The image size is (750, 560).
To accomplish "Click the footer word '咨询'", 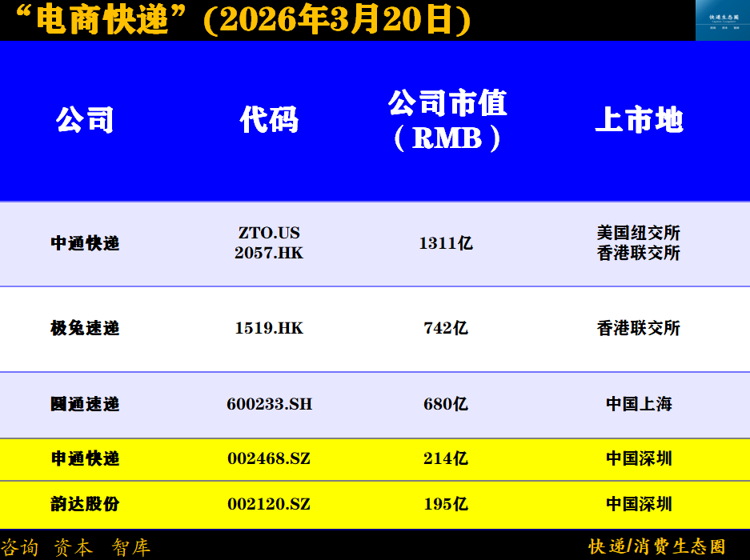I will (20, 547).
